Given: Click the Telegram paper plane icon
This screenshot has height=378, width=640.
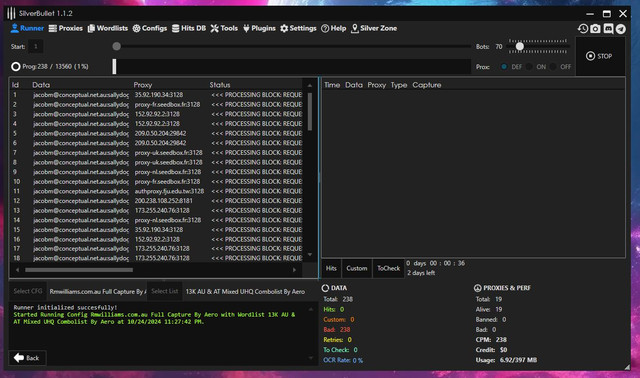Looking at the screenshot, I should 621,29.
